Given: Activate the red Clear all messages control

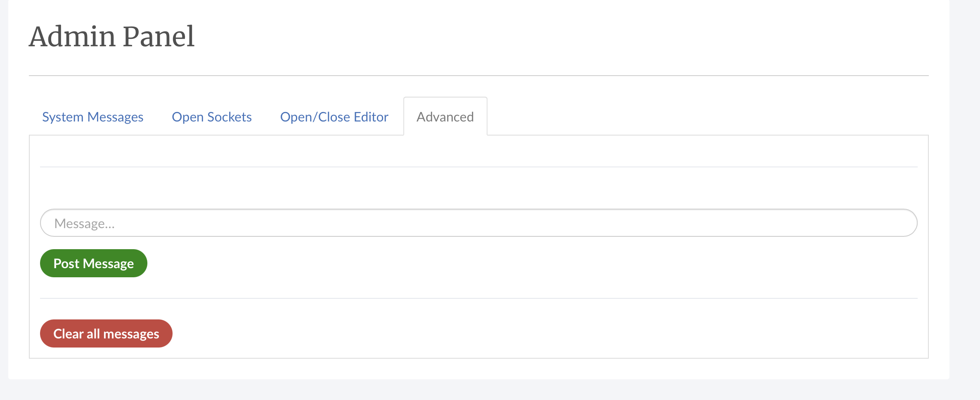Looking at the screenshot, I should [106, 333].
